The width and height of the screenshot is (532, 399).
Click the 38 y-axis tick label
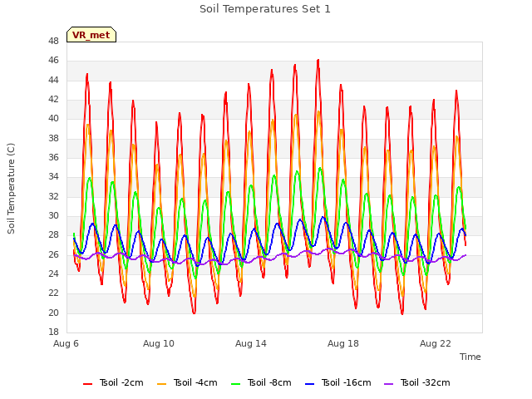tap(53, 138)
